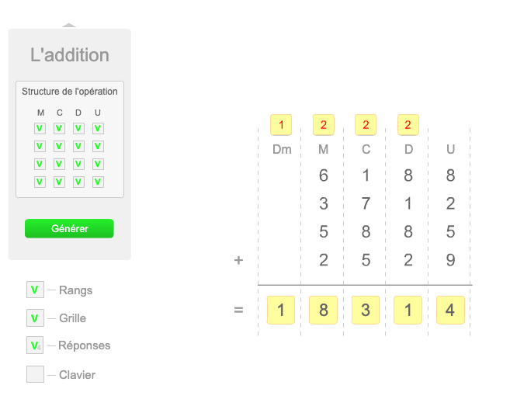Uncheck first row U column checkbox
The height and width of the screenshot is (420, 510).
[98, 128]
